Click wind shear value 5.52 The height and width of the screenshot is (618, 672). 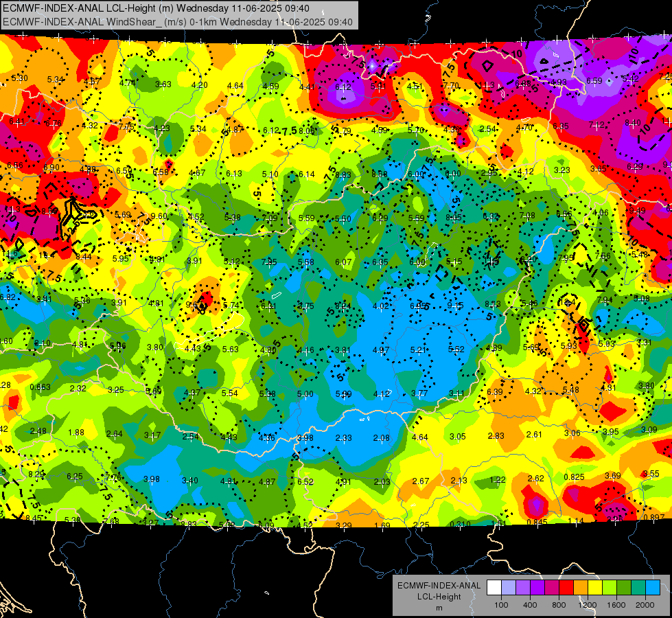coord(456,349)
